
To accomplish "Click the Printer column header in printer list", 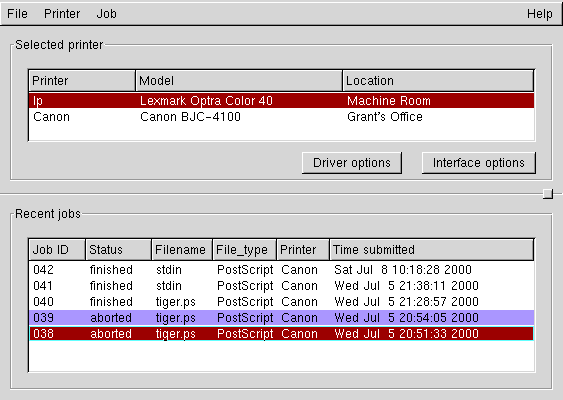I will (x=82, y=80).
